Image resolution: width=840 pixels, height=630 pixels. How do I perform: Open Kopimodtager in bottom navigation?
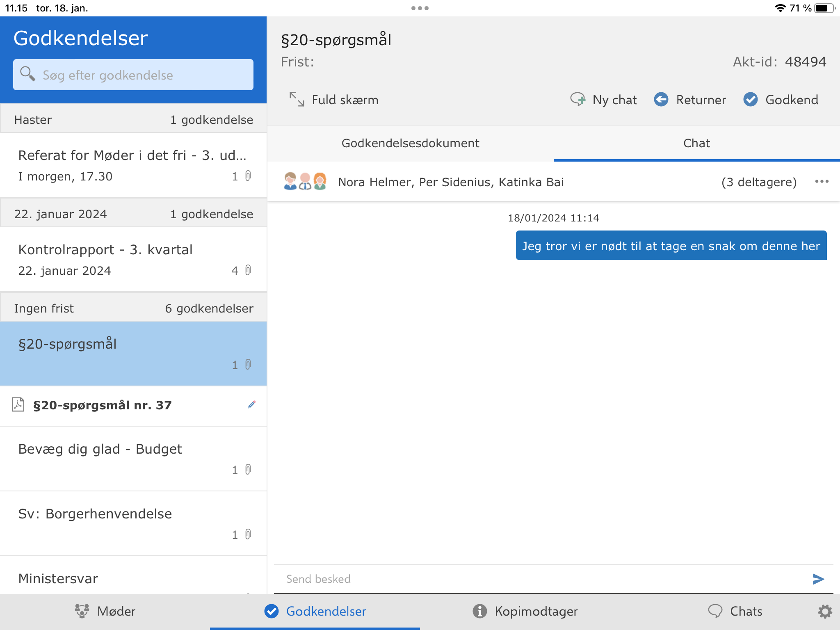pyautogui.click(x=525, y=611)
